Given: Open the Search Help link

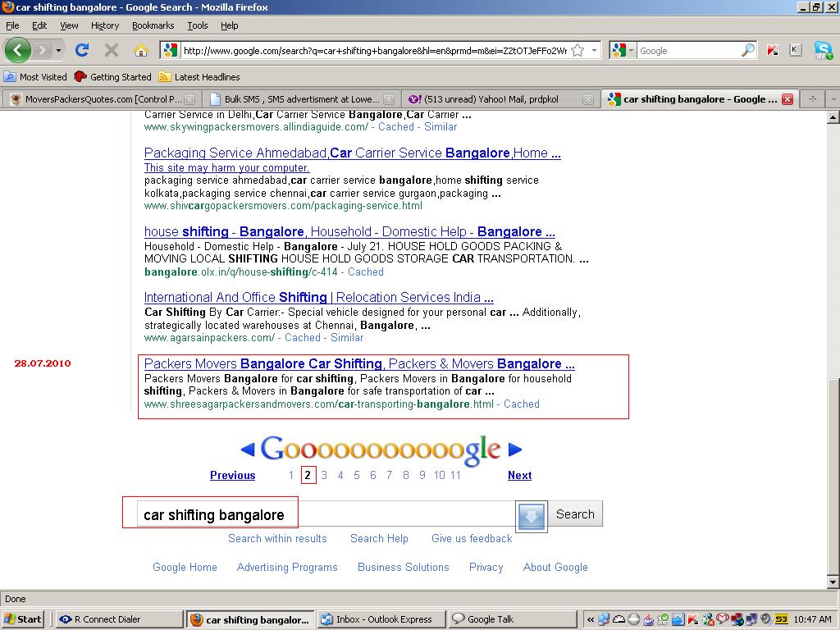Looking at the screenshot, I should [x=379, y=538].
